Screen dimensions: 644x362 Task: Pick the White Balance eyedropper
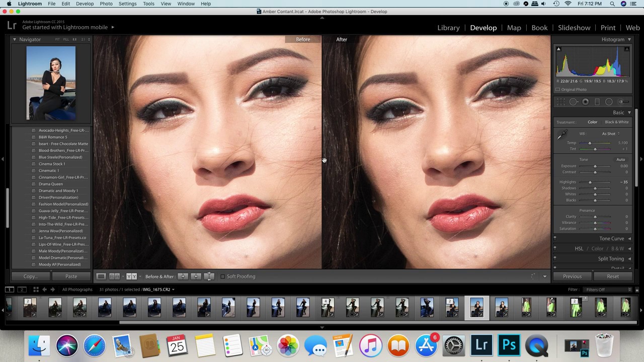point(561,135)
